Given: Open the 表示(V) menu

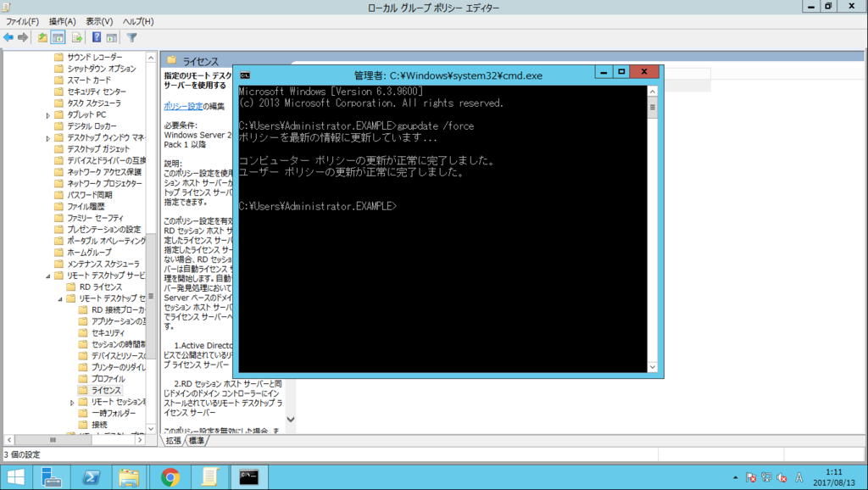Looking at the screenshot, I should tap(99, 21).
